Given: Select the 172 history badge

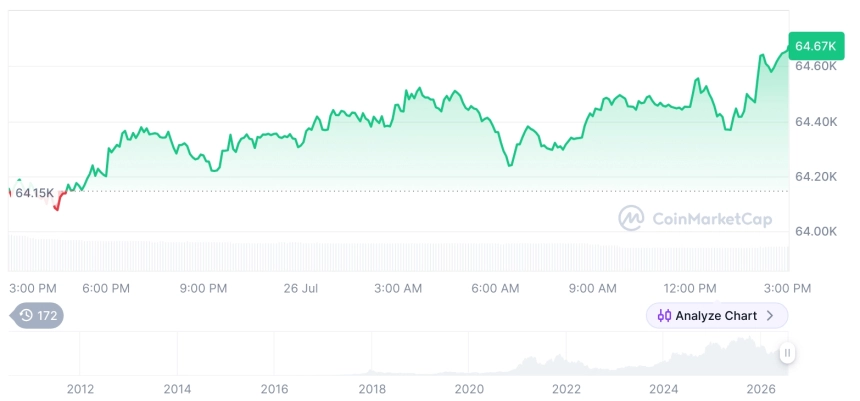Looking at the screenshot, I should point(37,315).
